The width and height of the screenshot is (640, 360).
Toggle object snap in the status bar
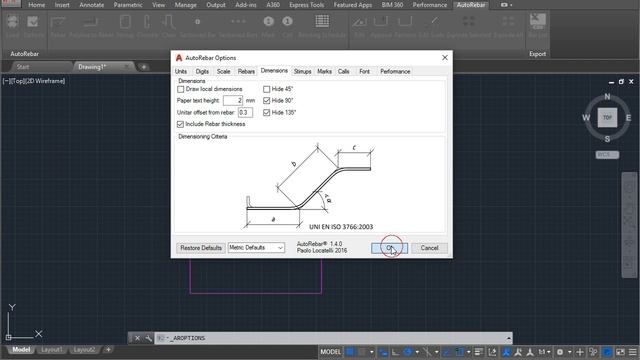pyautogui.click(x=446, y=352)
